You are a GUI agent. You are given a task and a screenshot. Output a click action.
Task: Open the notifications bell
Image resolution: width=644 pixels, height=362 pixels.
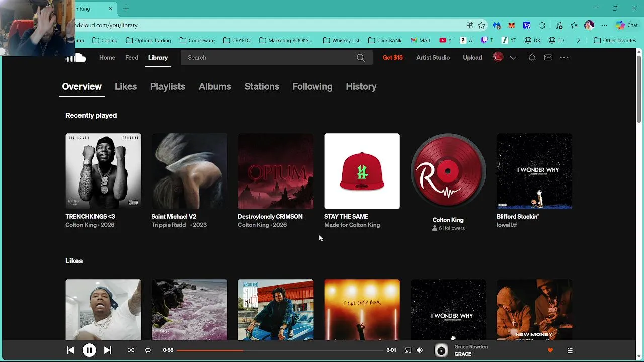click(x=532, y=58)
